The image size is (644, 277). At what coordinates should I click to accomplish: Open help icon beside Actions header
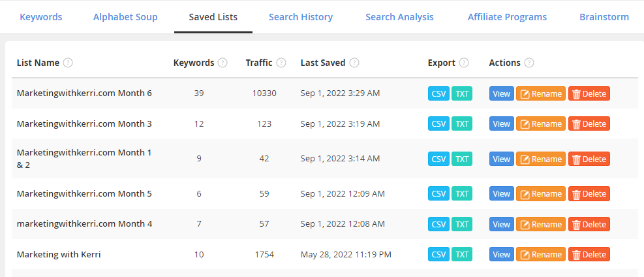point(529,63)
